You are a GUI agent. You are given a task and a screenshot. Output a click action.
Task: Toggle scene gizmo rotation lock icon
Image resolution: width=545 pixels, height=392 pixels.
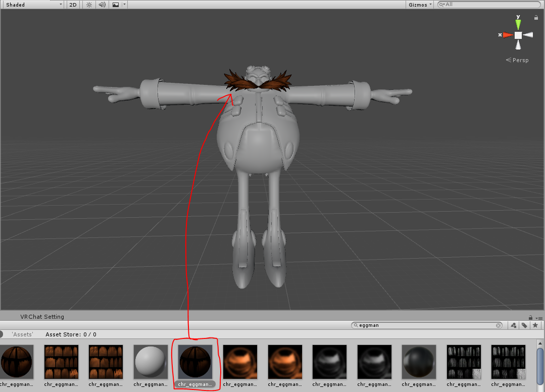click(536, 17)
